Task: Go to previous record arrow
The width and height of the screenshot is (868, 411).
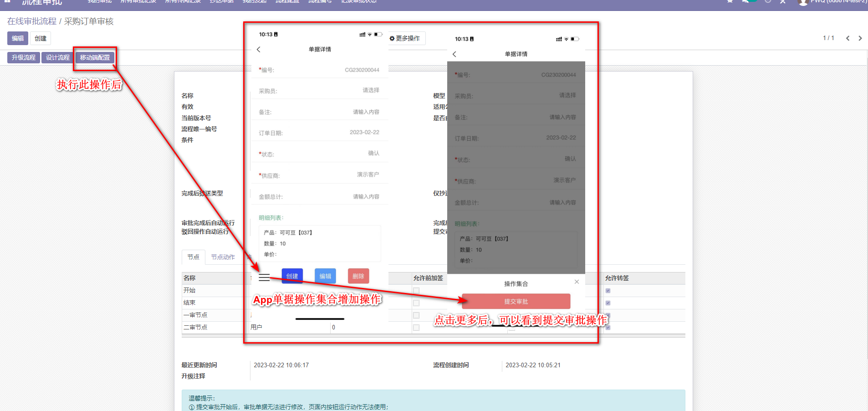Action: [x=848, y=38]
